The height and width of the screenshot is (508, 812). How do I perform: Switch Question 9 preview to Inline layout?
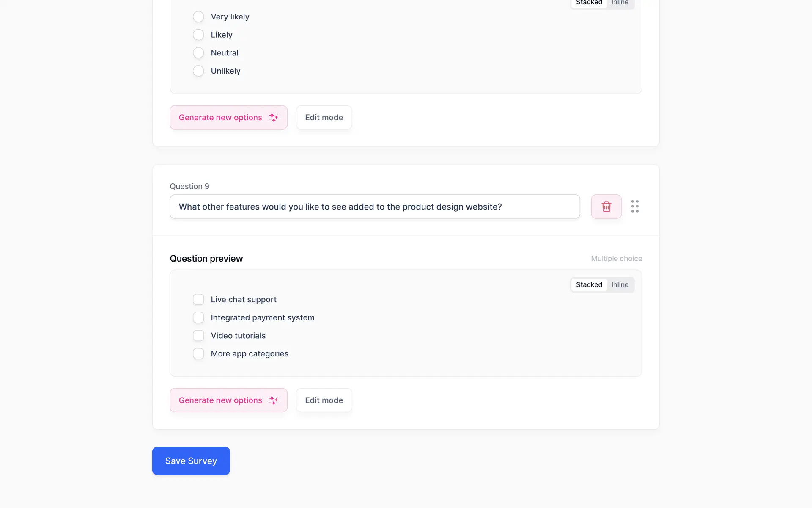click(620, 285)
